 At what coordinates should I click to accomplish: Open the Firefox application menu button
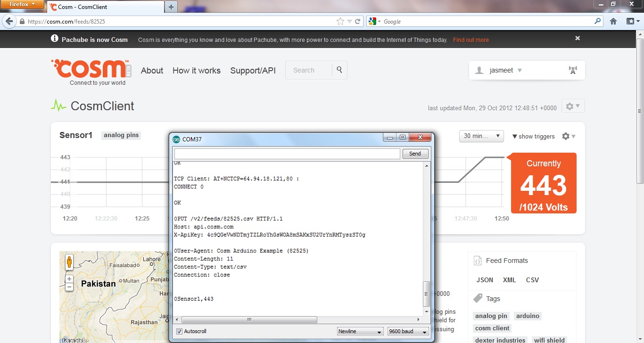(23, 4)
